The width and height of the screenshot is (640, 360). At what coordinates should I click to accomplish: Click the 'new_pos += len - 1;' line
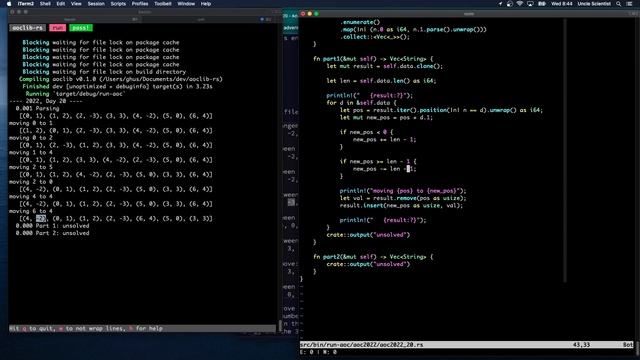pos(384,140)
